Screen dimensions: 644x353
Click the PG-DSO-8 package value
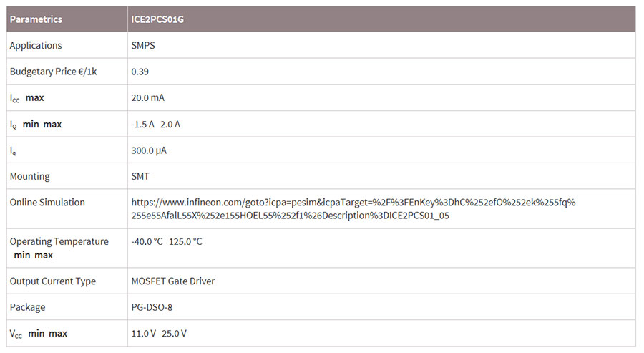(152, 307)
